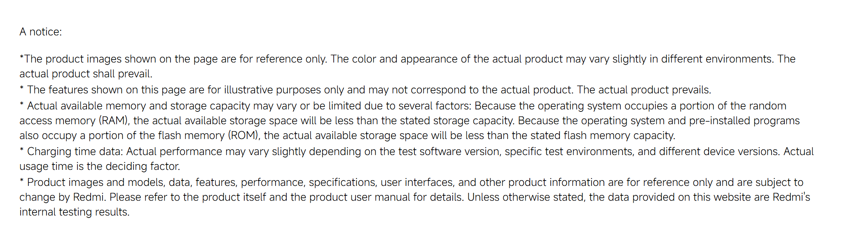Click the sentence "The actual product prevails."
Viewport: 868px width, 248px height.
pos(644,90)
